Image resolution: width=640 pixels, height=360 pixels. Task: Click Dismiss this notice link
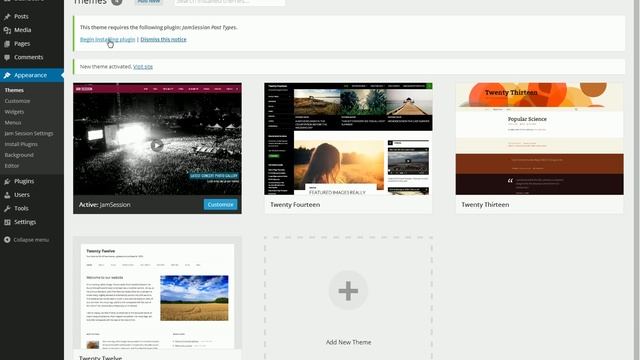(x=163, y=40)
